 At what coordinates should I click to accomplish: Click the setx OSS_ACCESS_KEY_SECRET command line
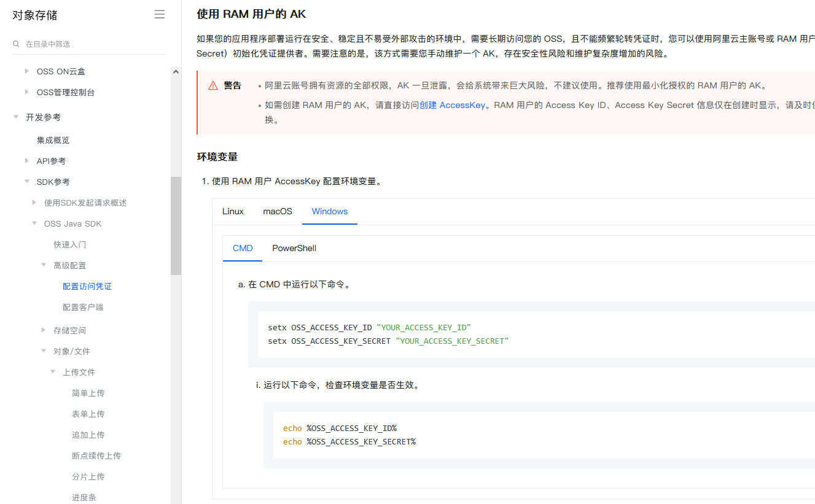coord(388,341)
